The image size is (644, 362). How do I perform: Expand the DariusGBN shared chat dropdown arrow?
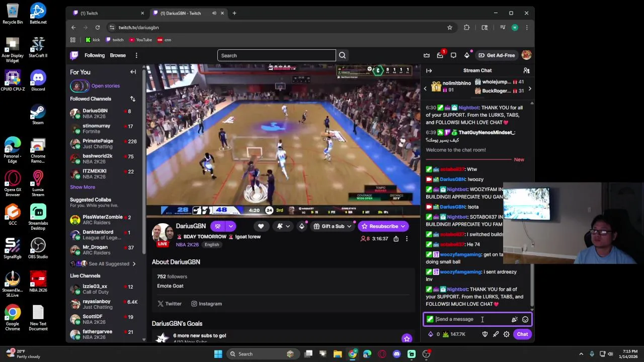click(230, 226)
